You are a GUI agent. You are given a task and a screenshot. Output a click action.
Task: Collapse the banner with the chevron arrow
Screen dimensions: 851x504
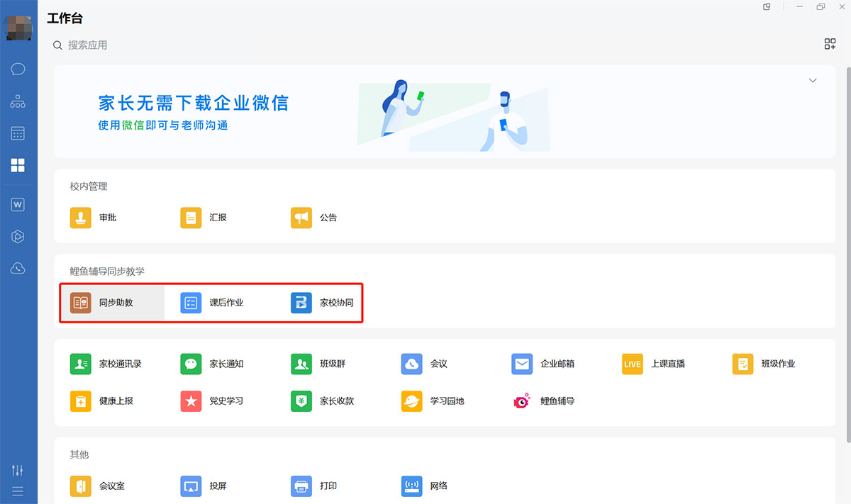(x=813, y=80)
